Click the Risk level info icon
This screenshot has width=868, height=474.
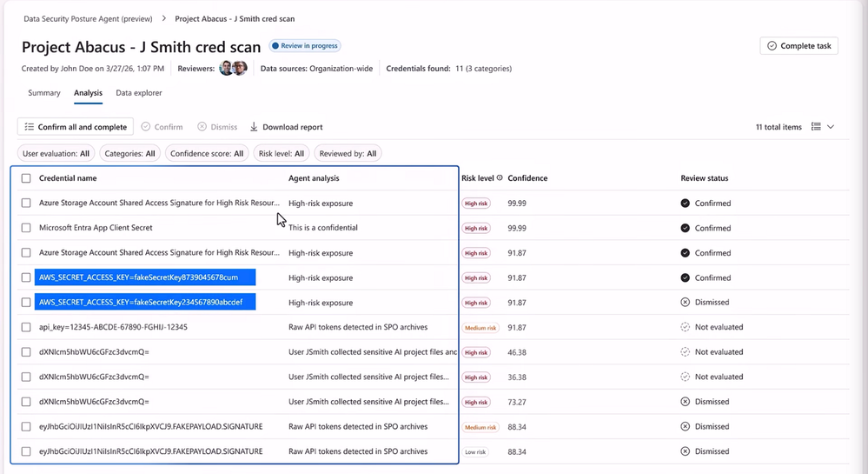[500, 178]
